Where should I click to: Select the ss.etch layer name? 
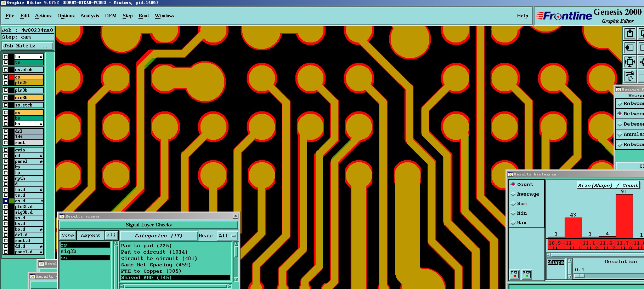(x=29, y=105)
